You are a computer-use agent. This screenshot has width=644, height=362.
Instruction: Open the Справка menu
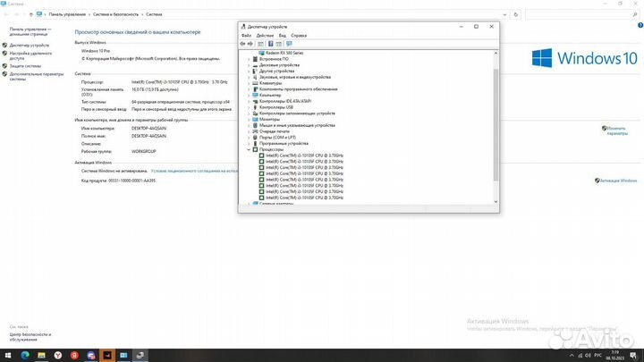coord(299,36)
